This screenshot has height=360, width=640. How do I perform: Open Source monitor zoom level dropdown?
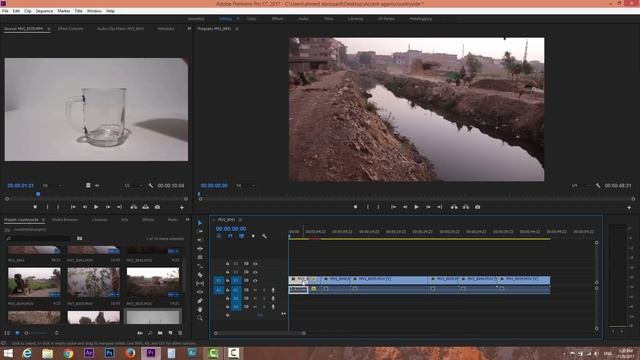(x=52, y=186)
